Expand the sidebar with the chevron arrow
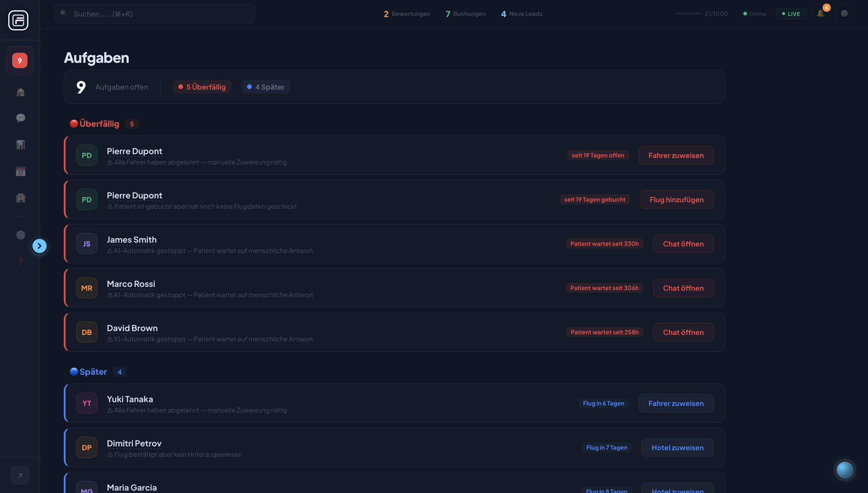This screenshot has height=493, width=868. (x=40, y=246)
